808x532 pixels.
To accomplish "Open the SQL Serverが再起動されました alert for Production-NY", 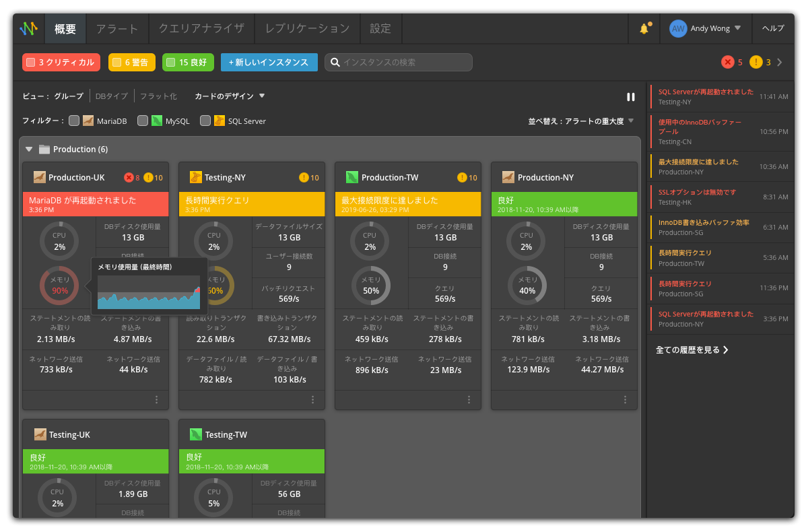I will click(x=719, y=319).
